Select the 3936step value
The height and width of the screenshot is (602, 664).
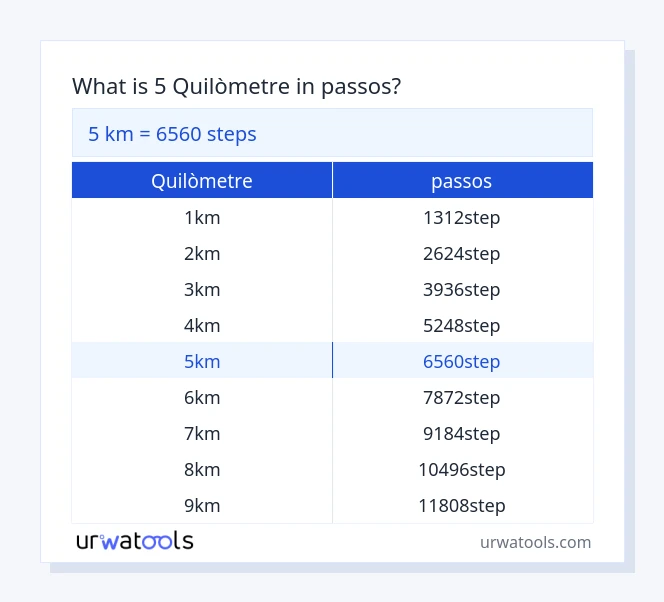click(462, 289)
